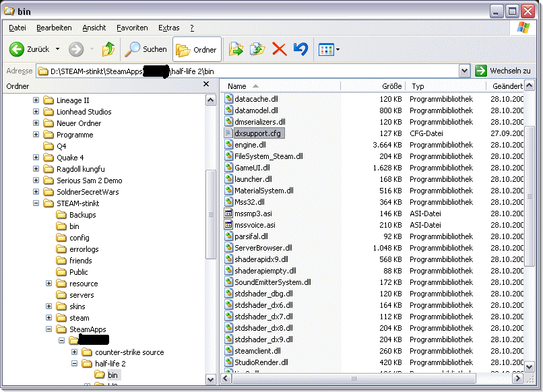Click folder tree scroll down arrow

210,379
